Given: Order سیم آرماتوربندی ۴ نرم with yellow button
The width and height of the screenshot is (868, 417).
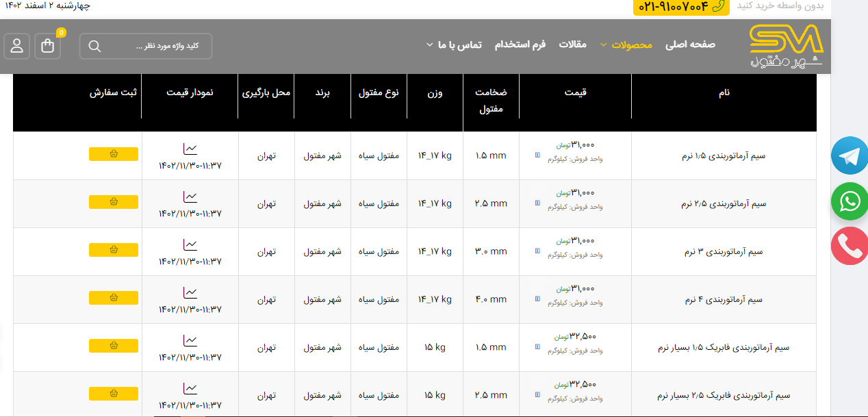Looking at the screenshot, I should point(114,298).
